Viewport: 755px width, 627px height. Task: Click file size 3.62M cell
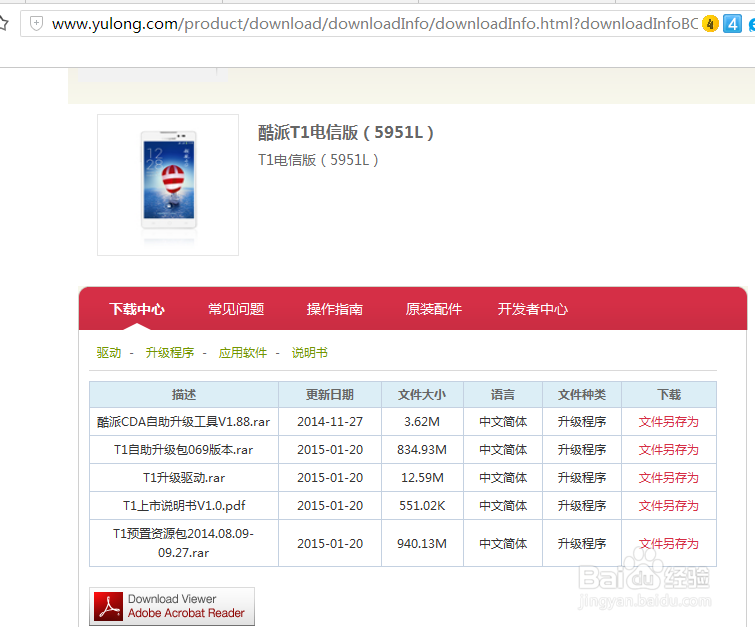(422, 422)
